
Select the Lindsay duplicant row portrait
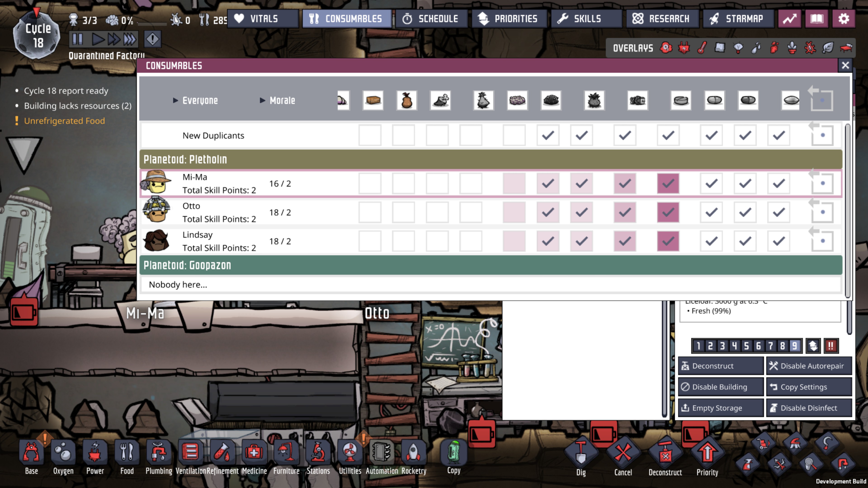(156, 241)
